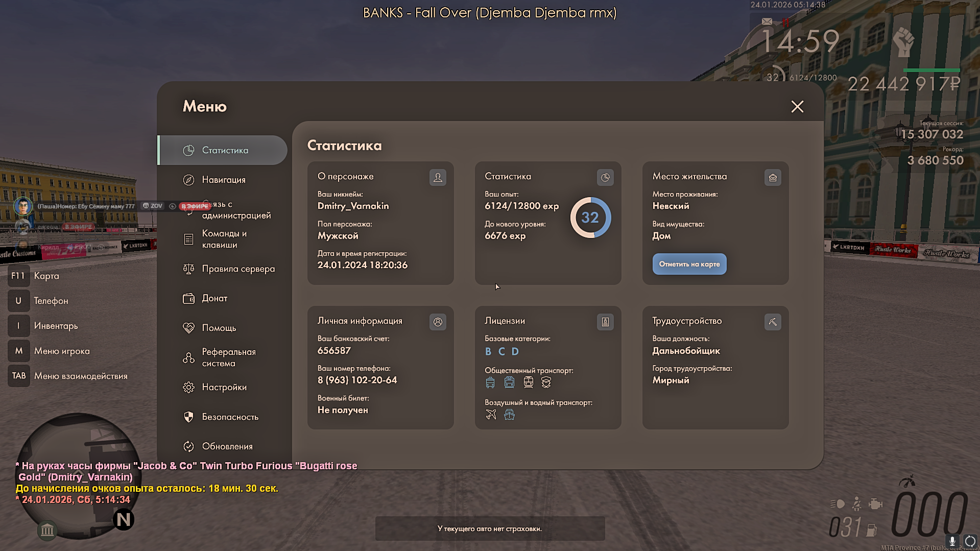The width and height of the screenshot is (980, 551).
Task: Click the museum icon on the minimap
Action: coord(47,530)
